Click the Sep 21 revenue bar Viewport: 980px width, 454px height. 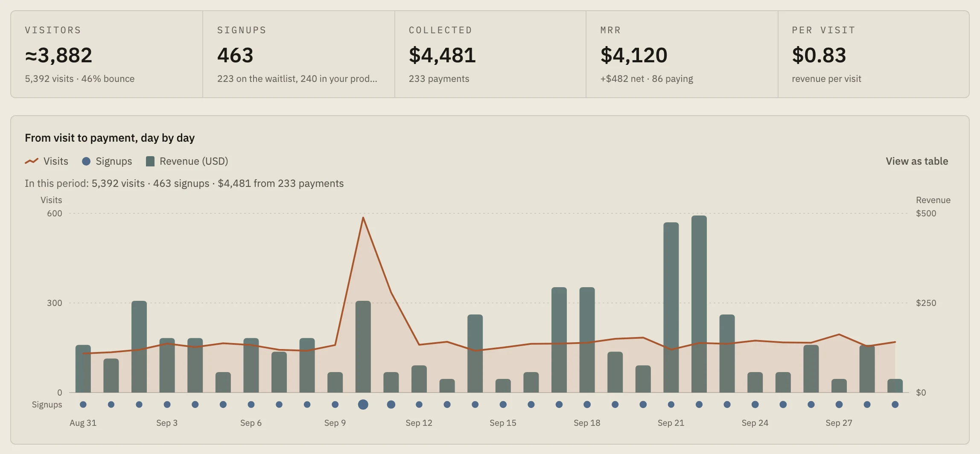[671, 307]
